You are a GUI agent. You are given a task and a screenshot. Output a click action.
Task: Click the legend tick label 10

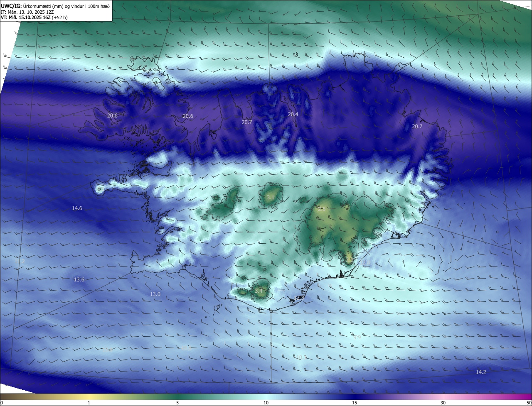266,403
